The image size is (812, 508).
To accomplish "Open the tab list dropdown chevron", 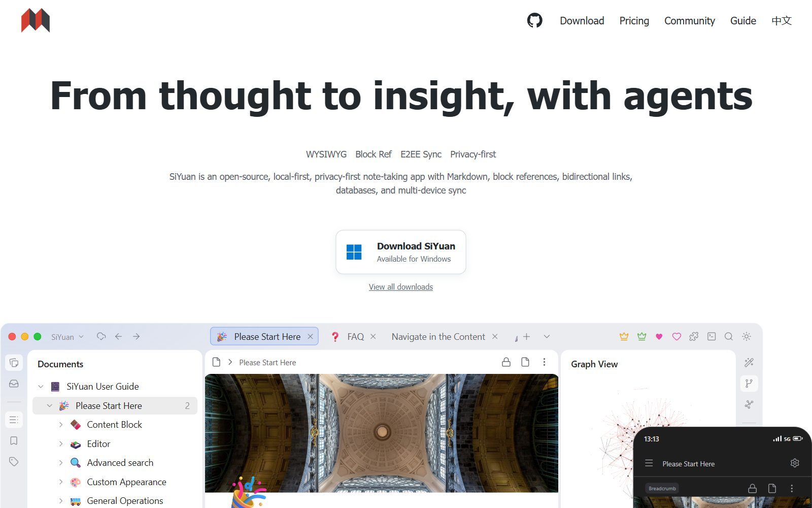I will 547,336.
